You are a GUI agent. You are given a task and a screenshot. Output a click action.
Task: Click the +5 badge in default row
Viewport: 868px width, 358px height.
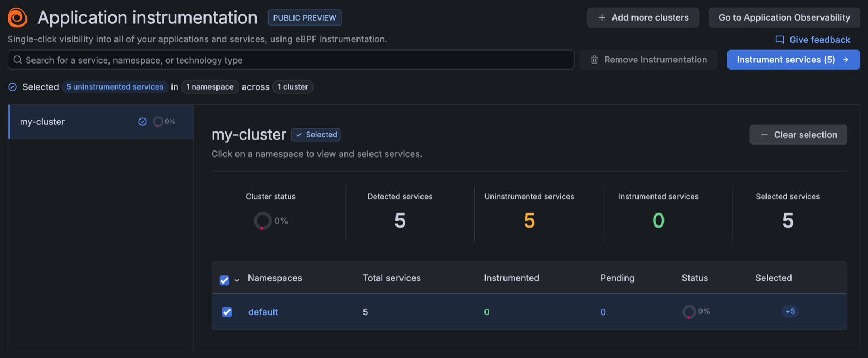790,311
